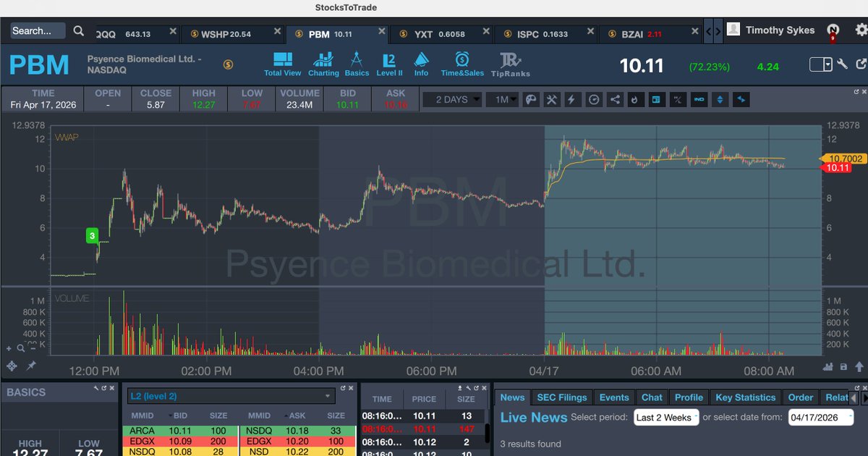This screenshot has width=868, height=456.
Task: Open the SEC Filings tab
Action: click(x=562, y=397)
